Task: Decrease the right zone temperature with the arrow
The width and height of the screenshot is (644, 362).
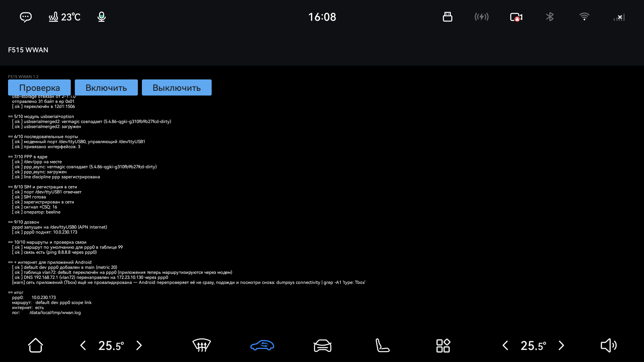Action: click(x=505, y=345)
